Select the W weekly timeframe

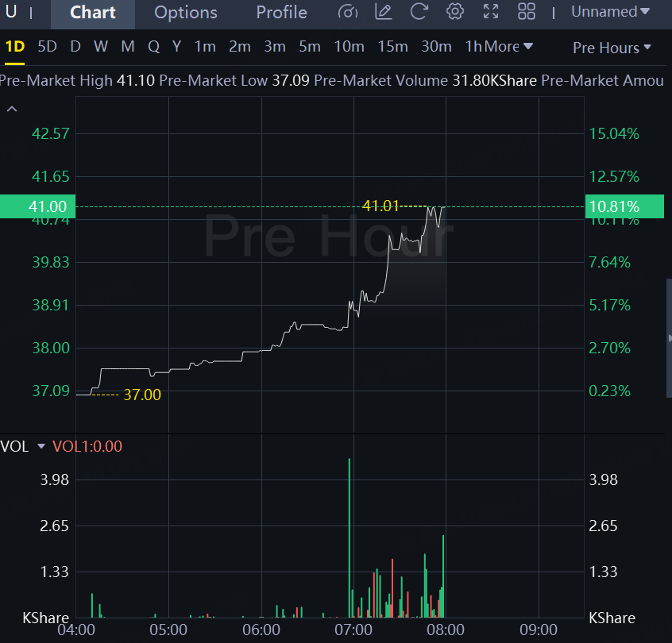click(101, 46)
